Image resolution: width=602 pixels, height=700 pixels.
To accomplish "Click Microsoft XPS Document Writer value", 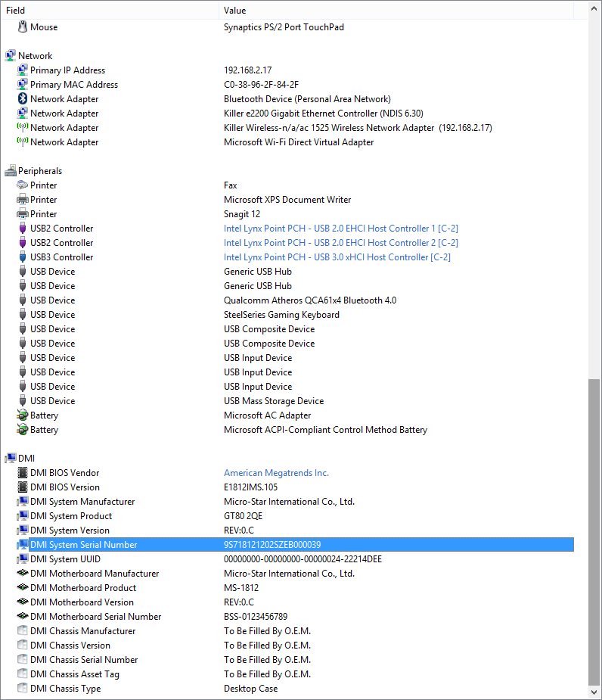I will tap(287, 200).
